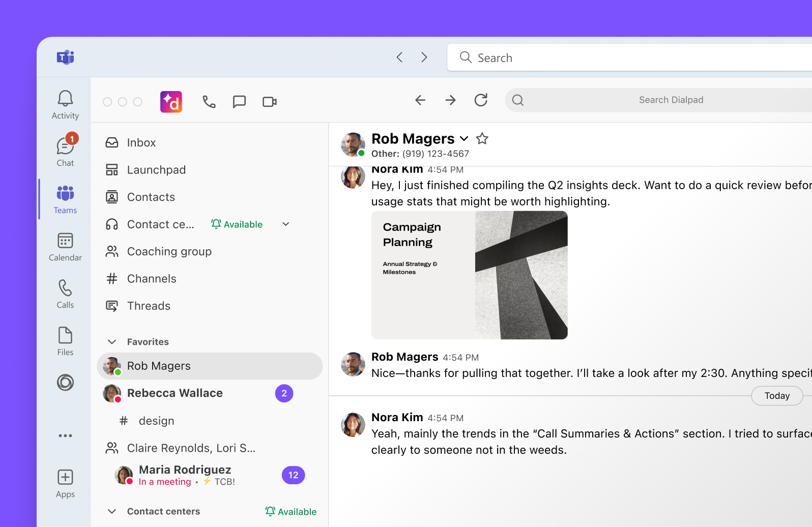This screenshot has width=812, height=527.
Task: Go forward with Teams title bar arrow
Action: click(x=424, y=57)
